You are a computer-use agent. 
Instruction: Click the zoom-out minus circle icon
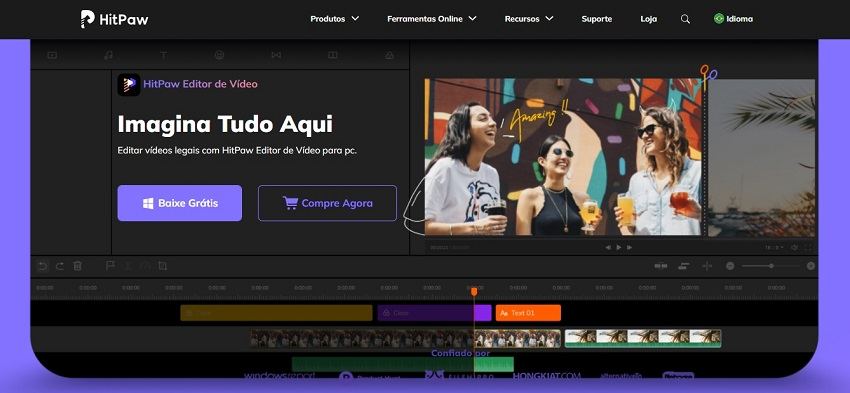[730, 266]
